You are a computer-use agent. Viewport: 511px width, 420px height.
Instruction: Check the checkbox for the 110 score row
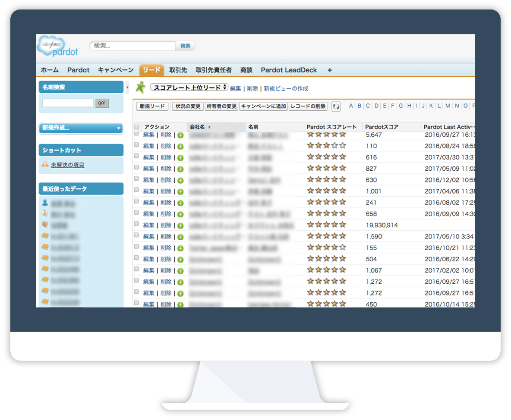click(x=136, y=144)
